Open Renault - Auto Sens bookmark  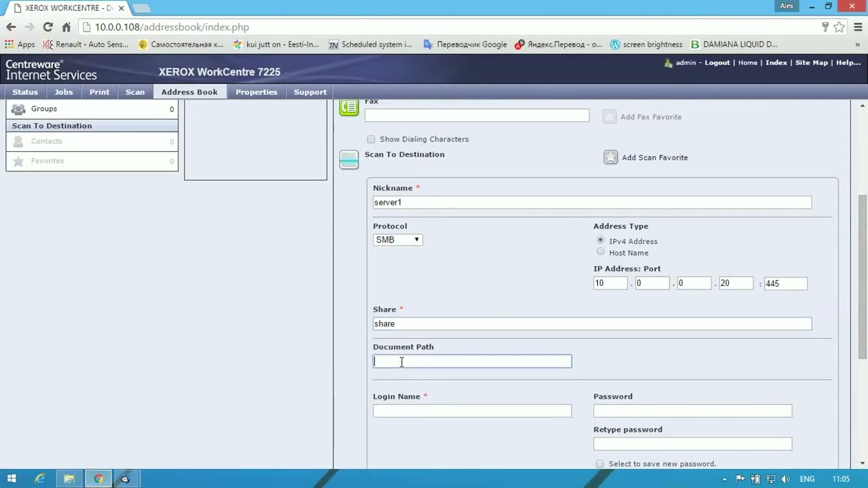pyautogui.click(x=85, y=44)
